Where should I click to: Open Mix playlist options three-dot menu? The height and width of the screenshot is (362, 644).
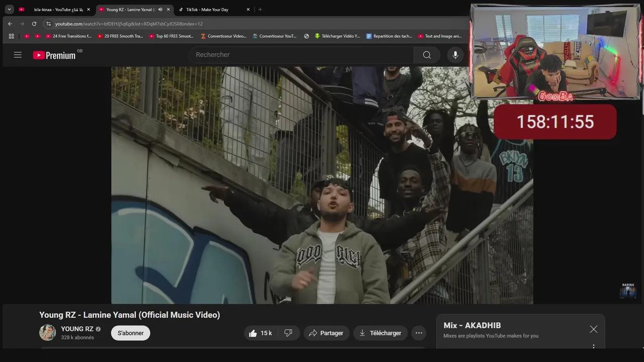pyautogui.click(x=594, y=346)
